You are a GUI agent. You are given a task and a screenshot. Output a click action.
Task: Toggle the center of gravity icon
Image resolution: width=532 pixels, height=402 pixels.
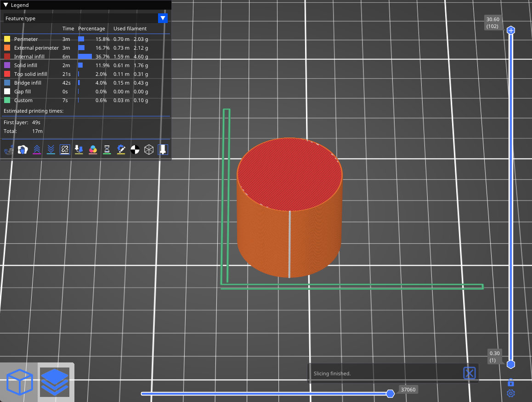pyautogui.click(x=135, y=149)
